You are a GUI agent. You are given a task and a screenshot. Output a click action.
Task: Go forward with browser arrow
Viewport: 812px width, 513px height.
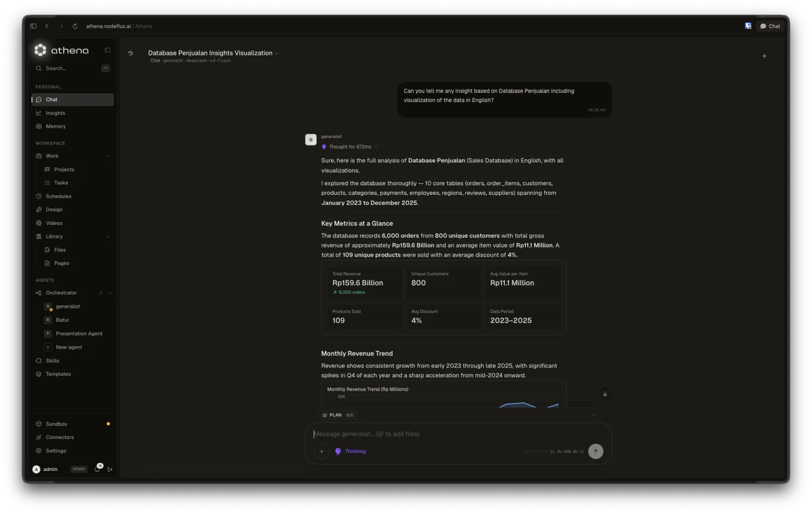(61, 26)
